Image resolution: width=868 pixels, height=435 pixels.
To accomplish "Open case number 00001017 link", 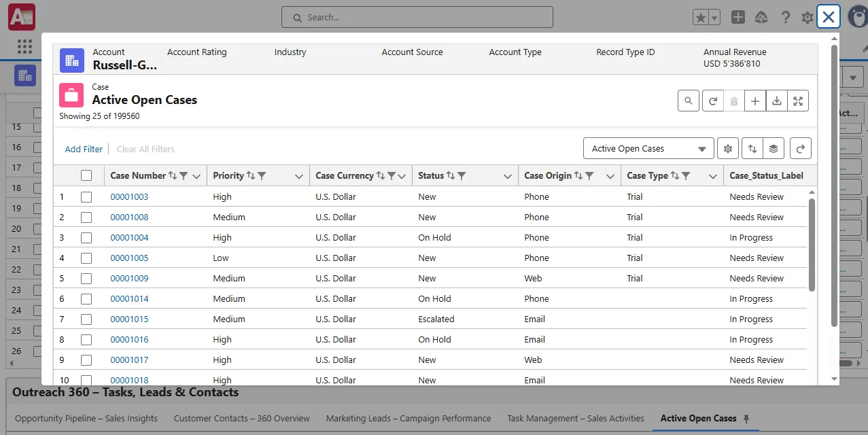I will [129, 360].
